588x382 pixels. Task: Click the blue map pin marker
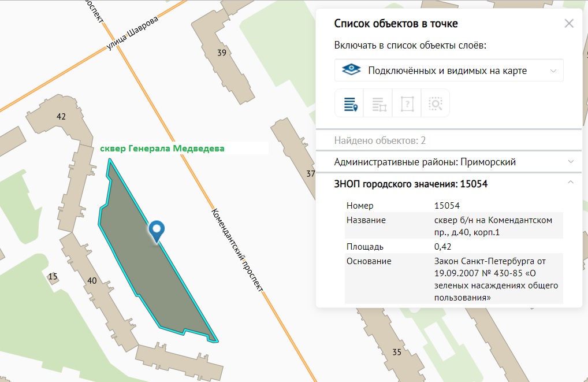pyautogui.click(x=156, y=231)
